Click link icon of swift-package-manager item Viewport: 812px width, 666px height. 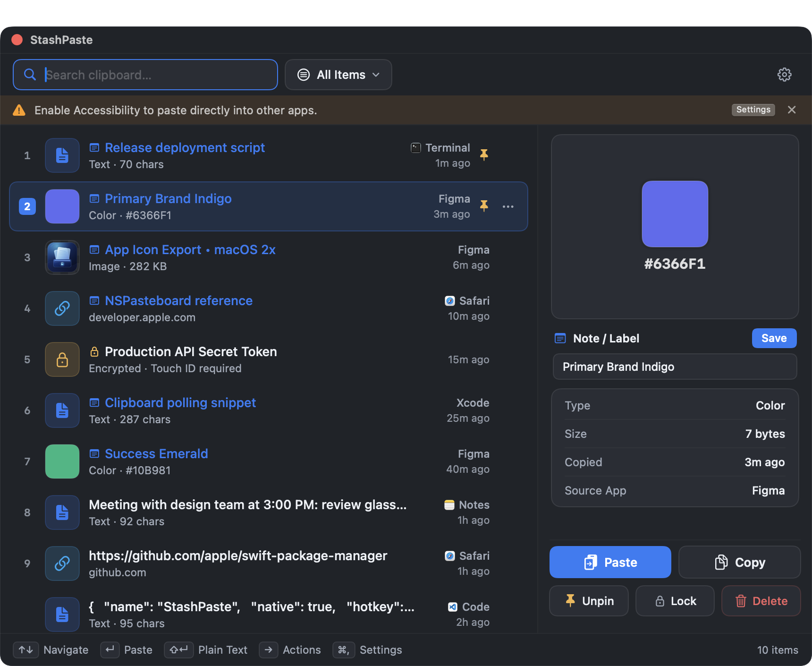(x=62, y=564)
